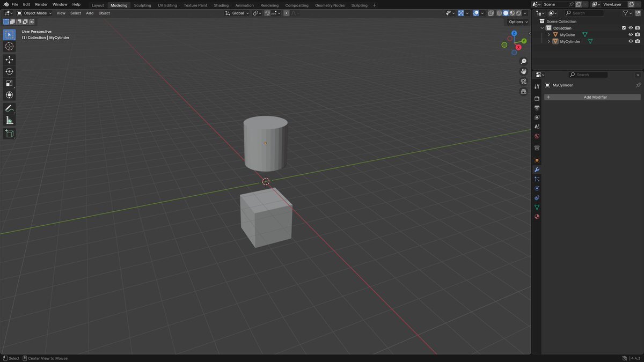Open the Physics properties tab
The height and width of the screenshot is (362, 644).
pos(537,188)
